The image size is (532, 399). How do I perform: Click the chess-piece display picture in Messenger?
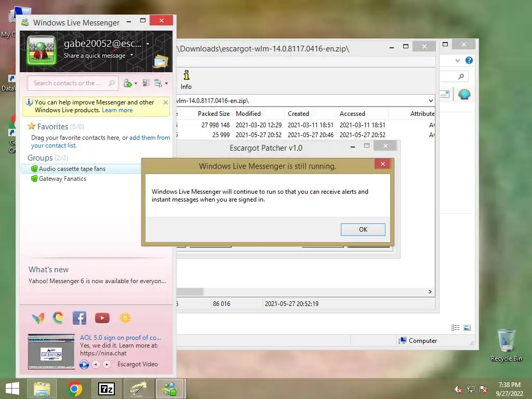[x=42, y=50]
